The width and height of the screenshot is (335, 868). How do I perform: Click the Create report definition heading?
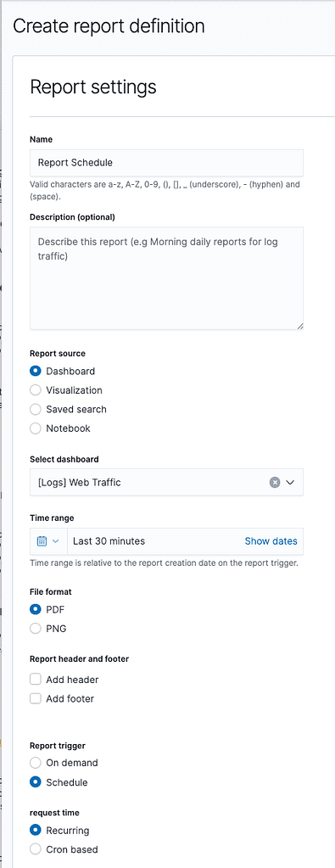(x=109, y=26)
